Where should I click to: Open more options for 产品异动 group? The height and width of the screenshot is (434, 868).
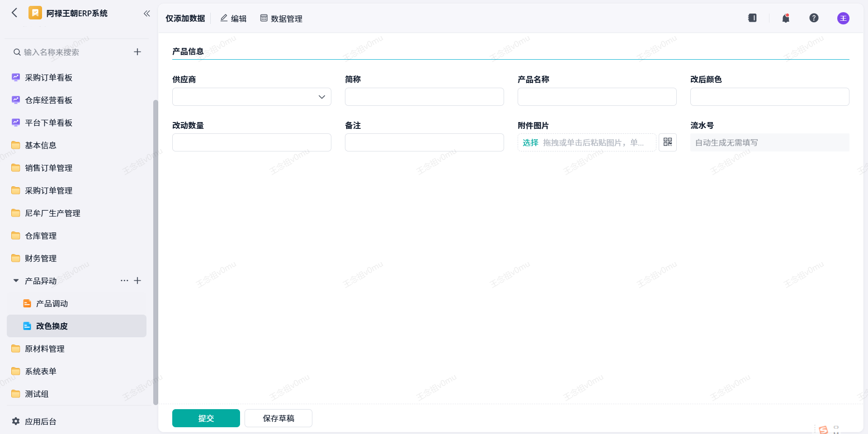coord(124,281)
